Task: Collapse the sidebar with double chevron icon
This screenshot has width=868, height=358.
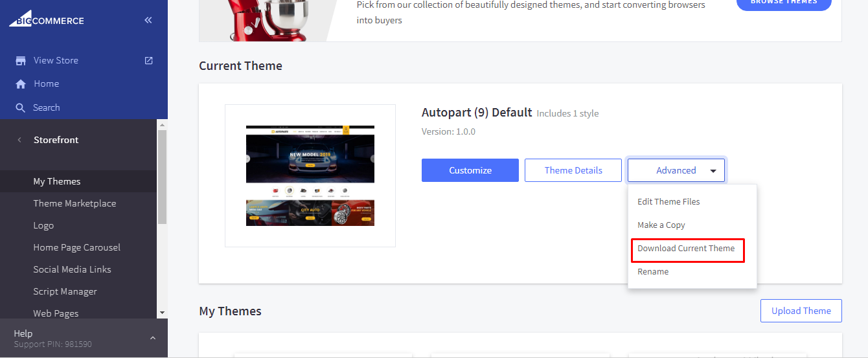Action: [x=148, y=20]
